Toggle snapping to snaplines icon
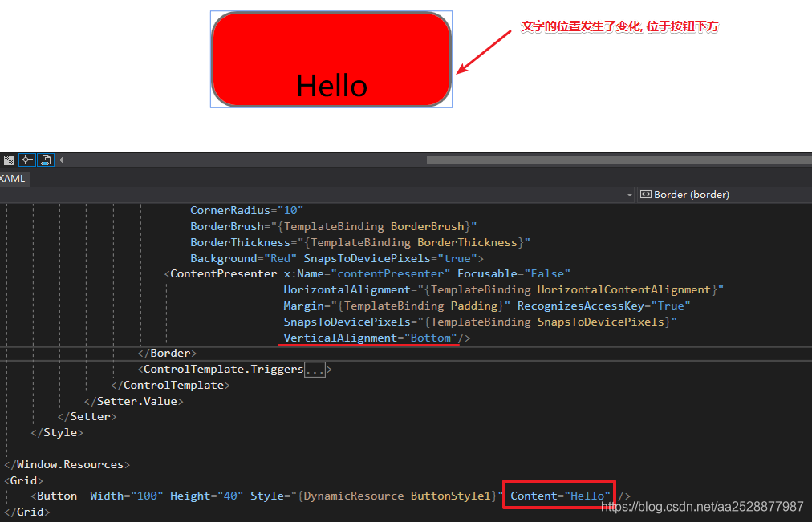This screenshot has width=812, height=522. [x=27, y=160]
